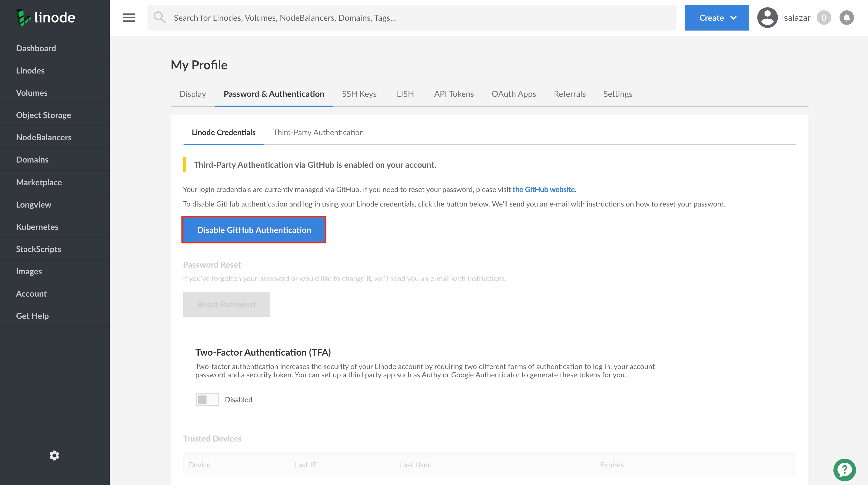This screenshot has height=485, width=868.
Task: Follow the GitHub website link
Action: pyautogui.click(x=543, y=189)
